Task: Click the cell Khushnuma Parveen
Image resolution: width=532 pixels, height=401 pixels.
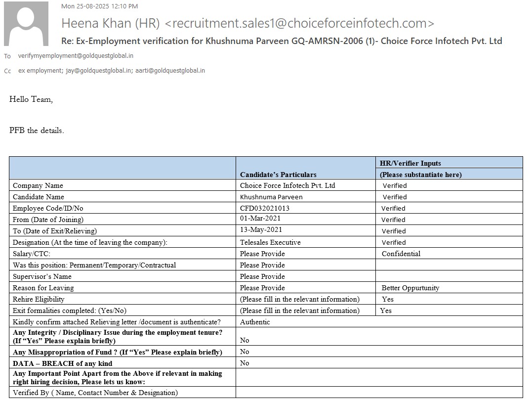Action: click(x=271, y=197)
